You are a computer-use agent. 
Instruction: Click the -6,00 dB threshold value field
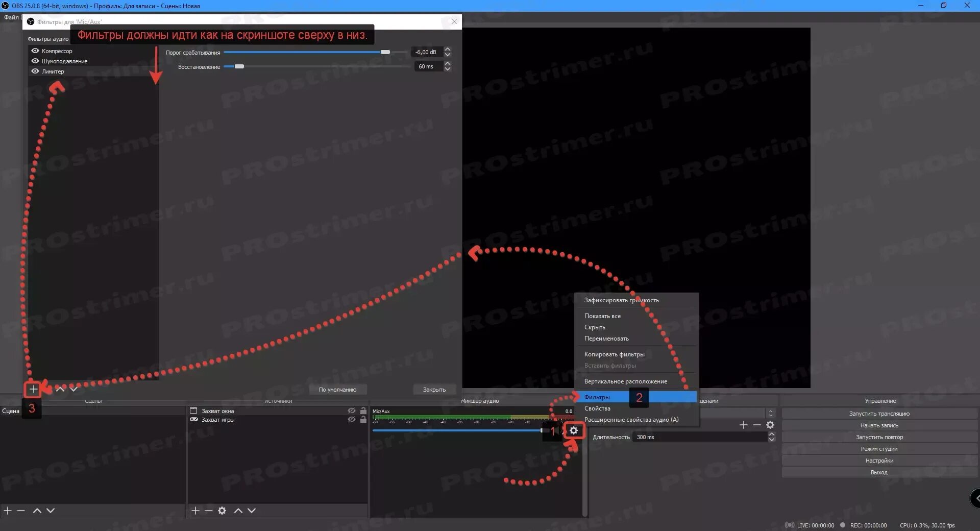tap(427, 52)
